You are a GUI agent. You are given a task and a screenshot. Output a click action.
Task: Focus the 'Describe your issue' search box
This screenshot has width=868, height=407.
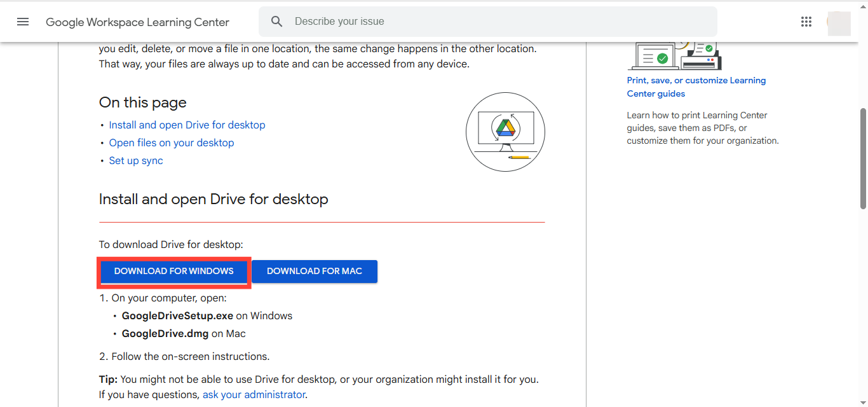pos(496,22)
